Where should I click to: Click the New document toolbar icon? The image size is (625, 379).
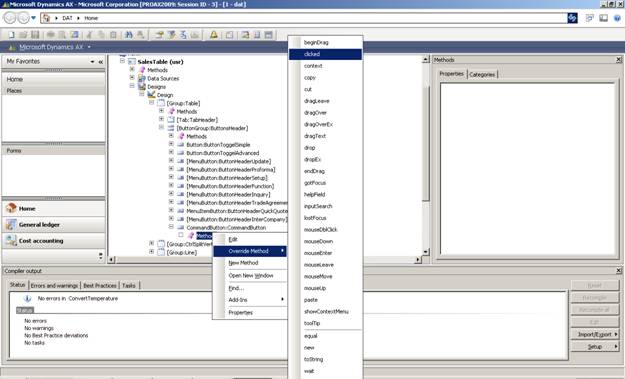click(x=11, y=35)
